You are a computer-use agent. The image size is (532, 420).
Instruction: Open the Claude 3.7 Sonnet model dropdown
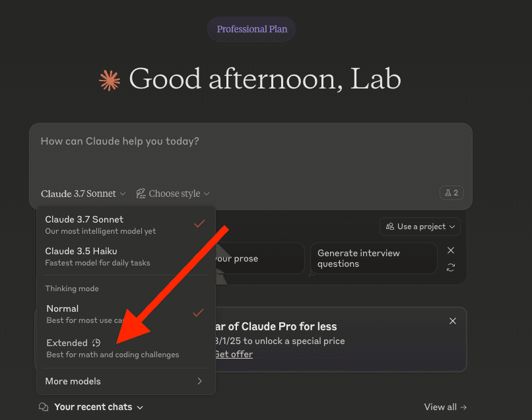pyautogui.click(x=83, y=193)
